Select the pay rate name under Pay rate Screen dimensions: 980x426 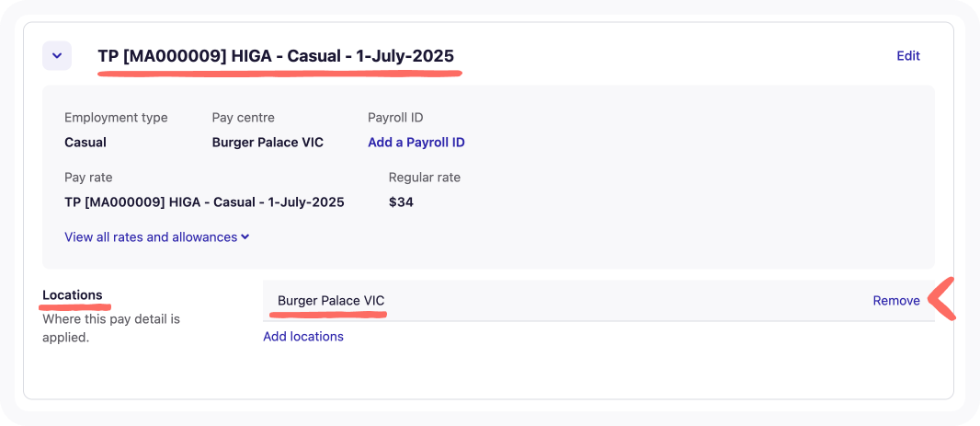pyautogui.click(x=204, y=201)
